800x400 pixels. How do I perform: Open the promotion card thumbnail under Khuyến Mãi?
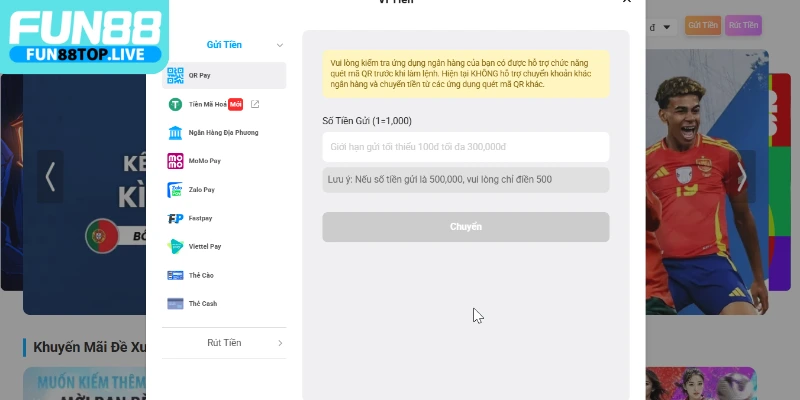click(85, 383)
